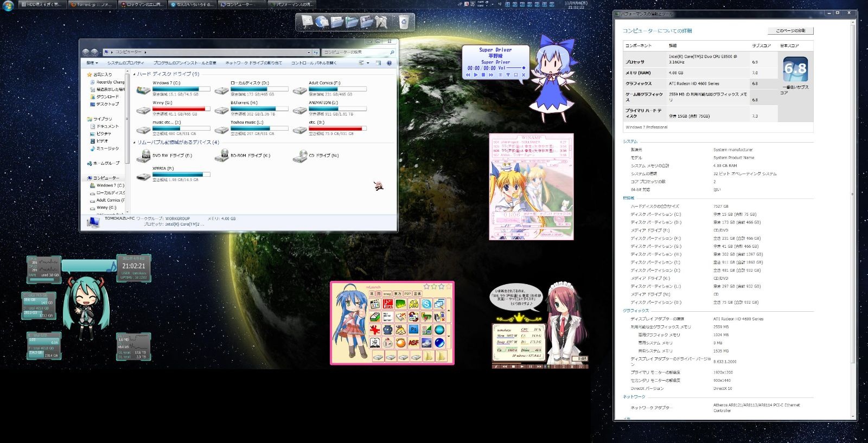The height and width of the screenshot is (443, 868).
Task: Stop playback in Super Driver mini player
Action: [x=483, y=75]
